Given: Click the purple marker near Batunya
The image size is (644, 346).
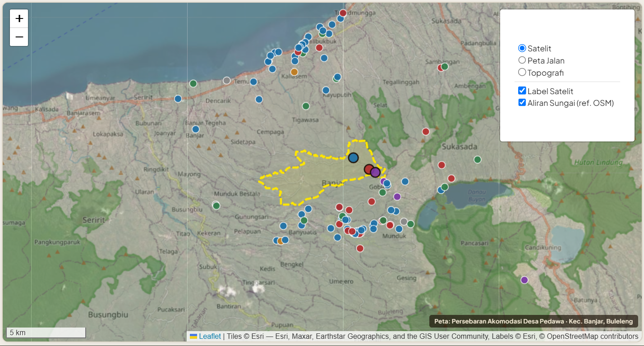Looking at the screenshot, I should tap(524, 280).
